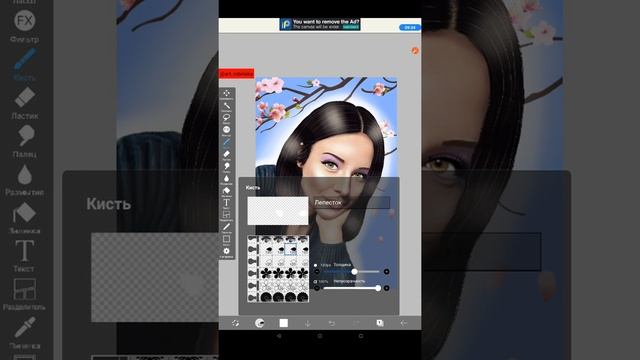Screen dimensions: 640x360
Task: Adjust the opacity slider handle
Action: [x=378, y=288]
